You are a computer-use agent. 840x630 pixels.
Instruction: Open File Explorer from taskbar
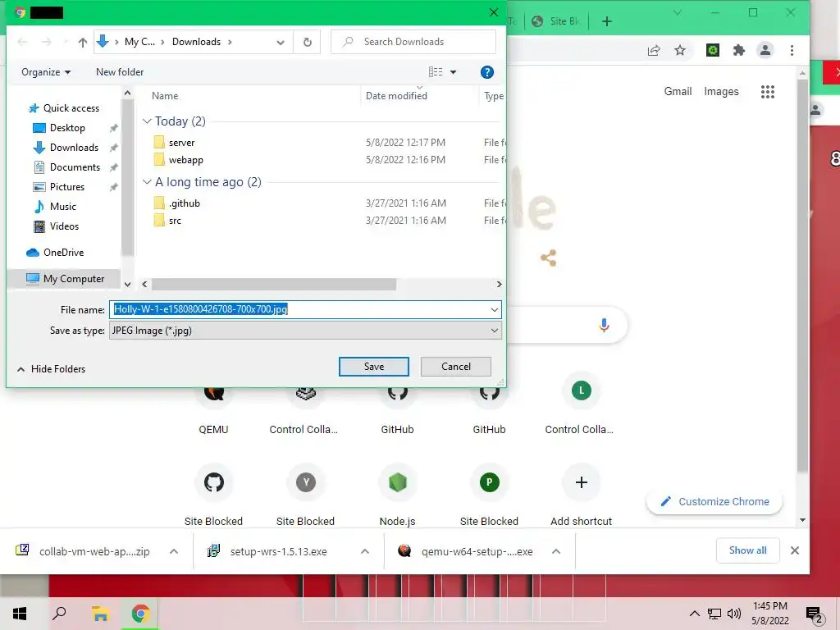[99, 614]
